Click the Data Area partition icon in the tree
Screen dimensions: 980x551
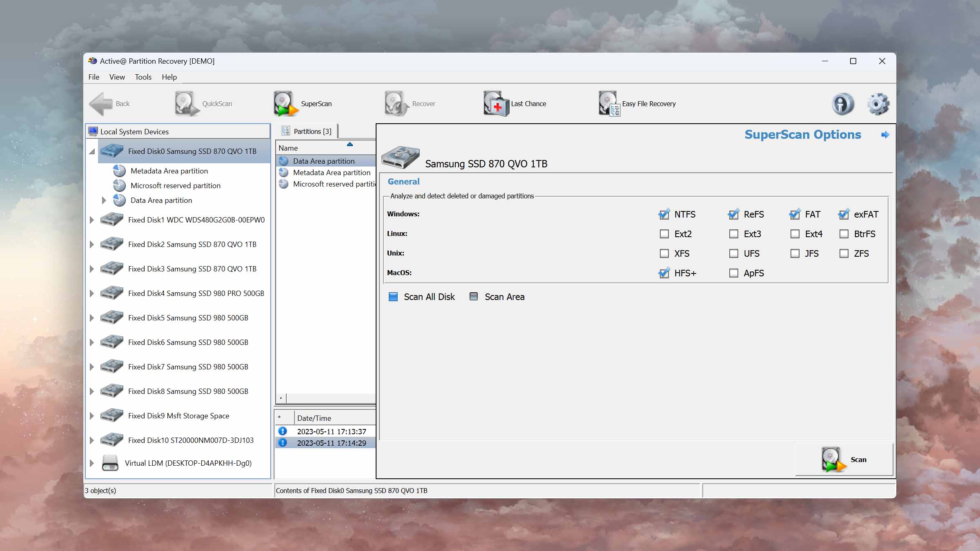pyautogui.click(x=119, y=200)
